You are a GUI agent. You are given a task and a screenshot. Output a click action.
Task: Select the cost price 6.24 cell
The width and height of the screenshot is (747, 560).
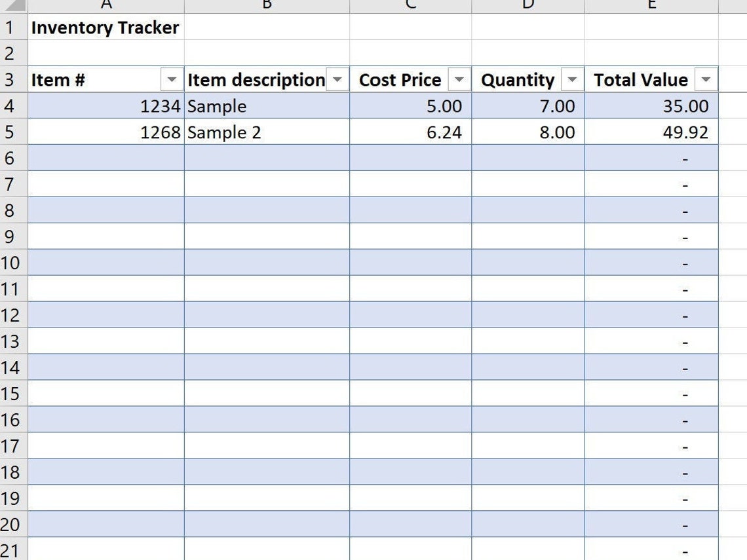(x=410, y=132)
